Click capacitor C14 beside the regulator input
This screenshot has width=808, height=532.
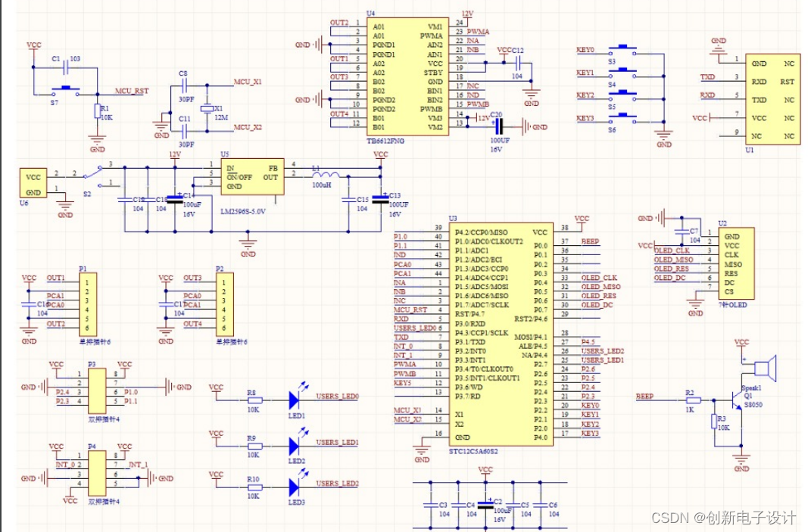(175, 199)
